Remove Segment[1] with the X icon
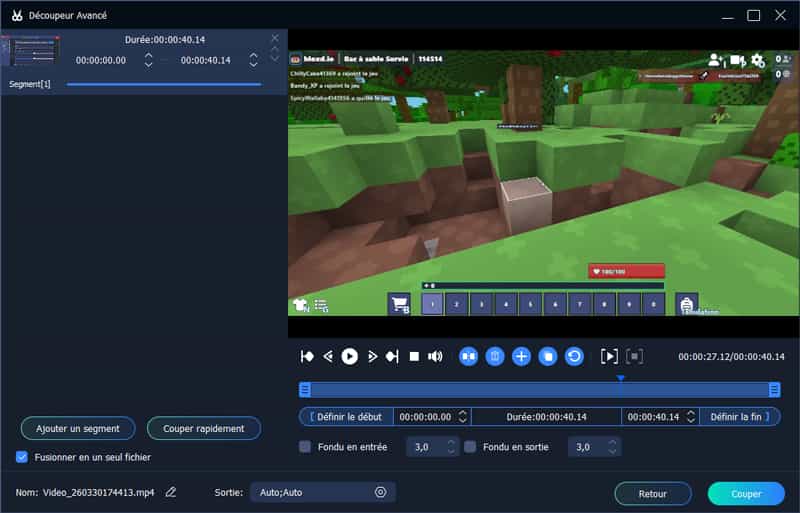This screenshot has width=800, height=513. pyautogui.click(x=275, y=38)
